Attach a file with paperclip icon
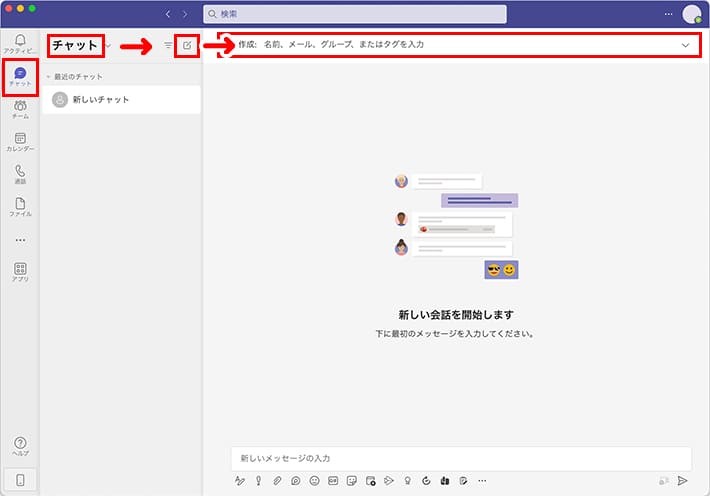Image resolution: width=710 pixels, height=496 pixels. coord(277,481)
